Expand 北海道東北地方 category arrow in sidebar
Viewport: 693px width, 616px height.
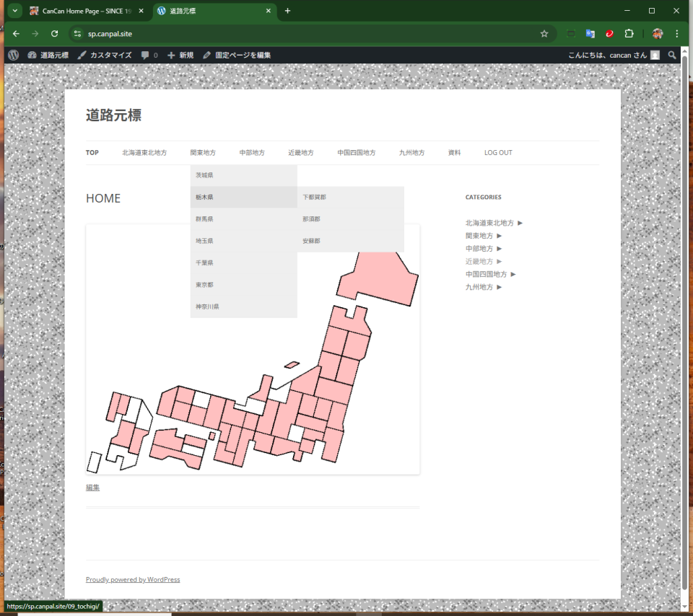(x=520, y=223)
